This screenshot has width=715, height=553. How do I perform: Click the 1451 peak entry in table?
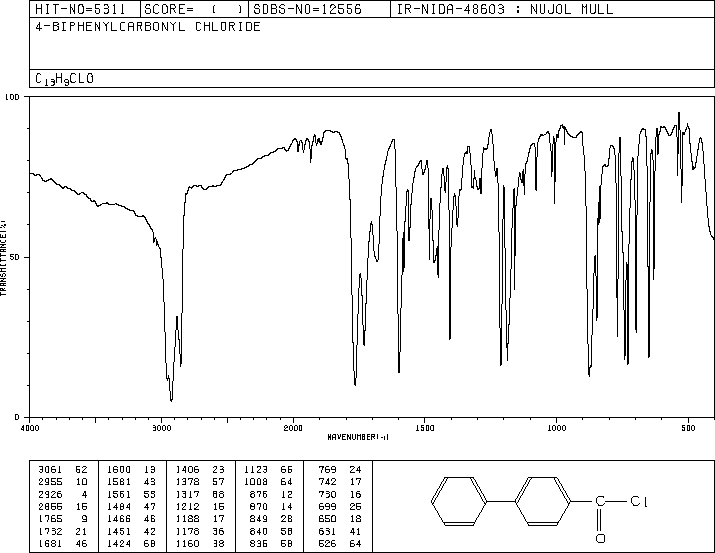pyautogui.click(x=131, y=531)
